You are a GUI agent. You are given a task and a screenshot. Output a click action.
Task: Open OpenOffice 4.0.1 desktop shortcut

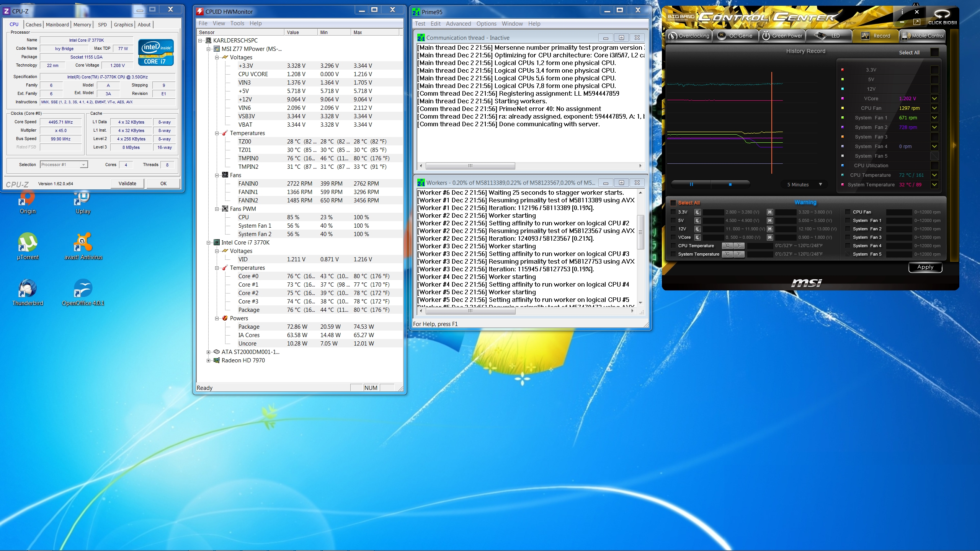pos(83,292)
